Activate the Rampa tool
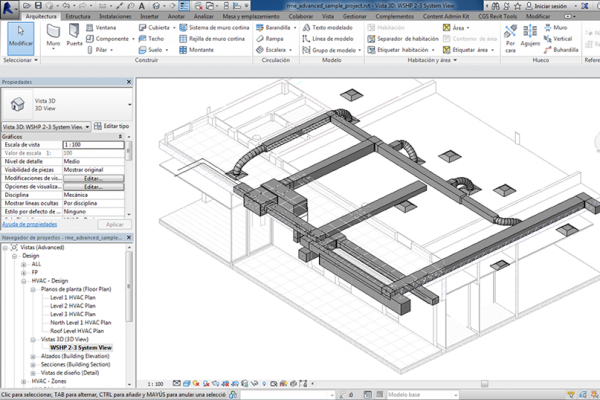The height and width of the screenshot is (400, 600). tap(274, 38)
